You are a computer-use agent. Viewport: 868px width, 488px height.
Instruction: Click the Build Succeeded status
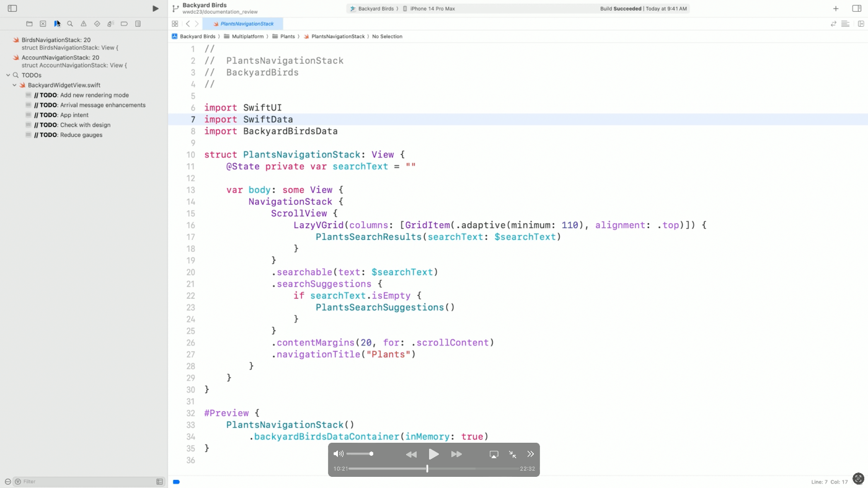(x=644, y=9)
